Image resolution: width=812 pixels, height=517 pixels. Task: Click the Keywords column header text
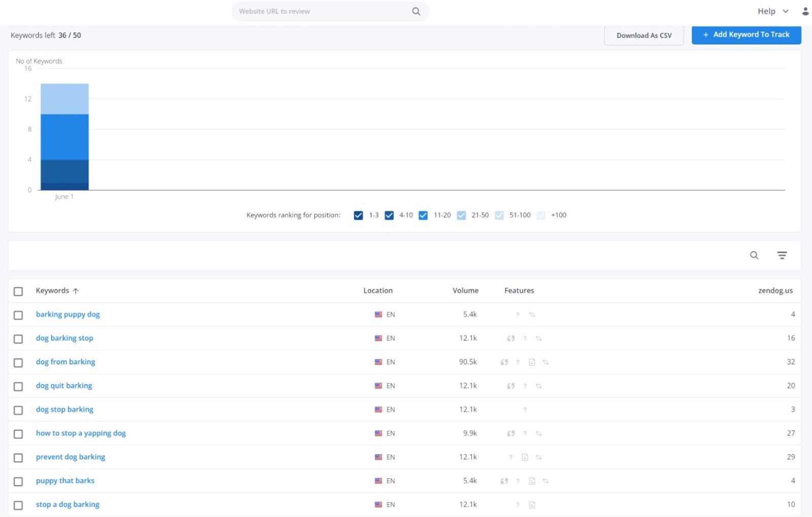tap(52, 291)
